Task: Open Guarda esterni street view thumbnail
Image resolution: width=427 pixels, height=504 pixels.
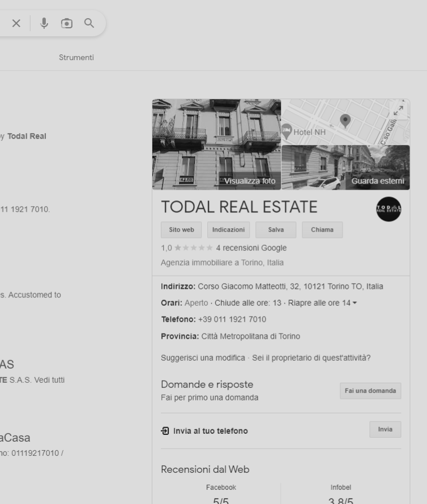Action: click(x=345, y=168)
